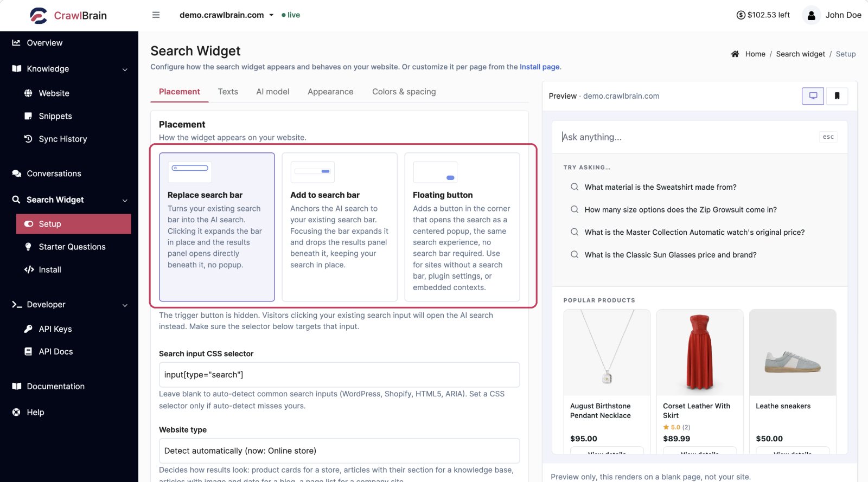Select Floating button placement option
The image size is (868, 482).
(462, 227)
